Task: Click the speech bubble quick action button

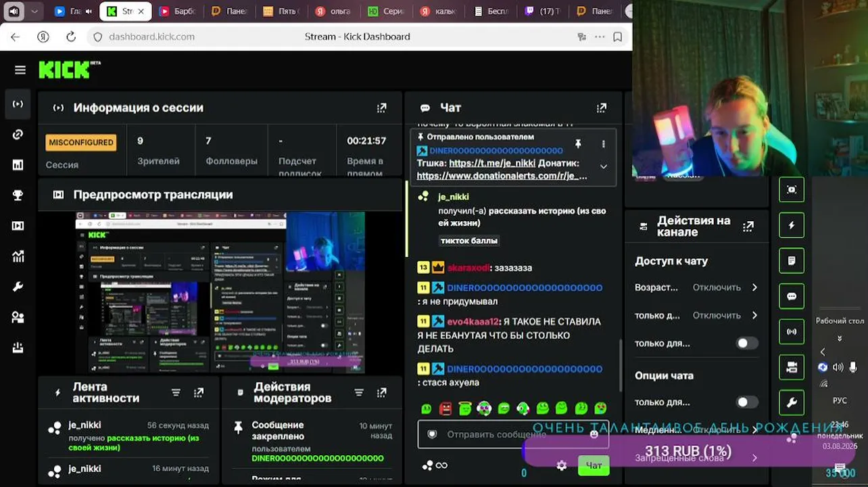Action: click(x=792, y=296)
